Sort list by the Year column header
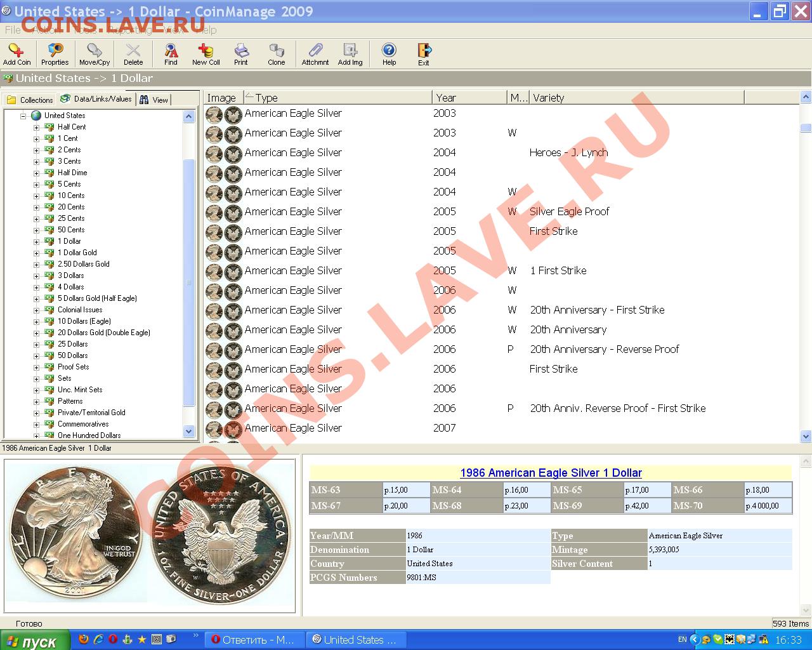This screenshot has height=650, width=812. click(x=470, y=98)
